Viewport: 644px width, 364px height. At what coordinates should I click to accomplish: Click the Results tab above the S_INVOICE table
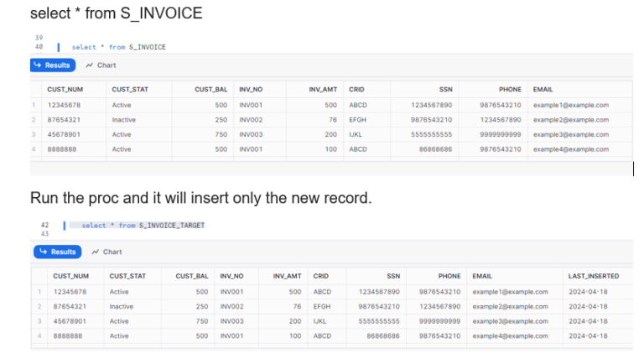53,65
